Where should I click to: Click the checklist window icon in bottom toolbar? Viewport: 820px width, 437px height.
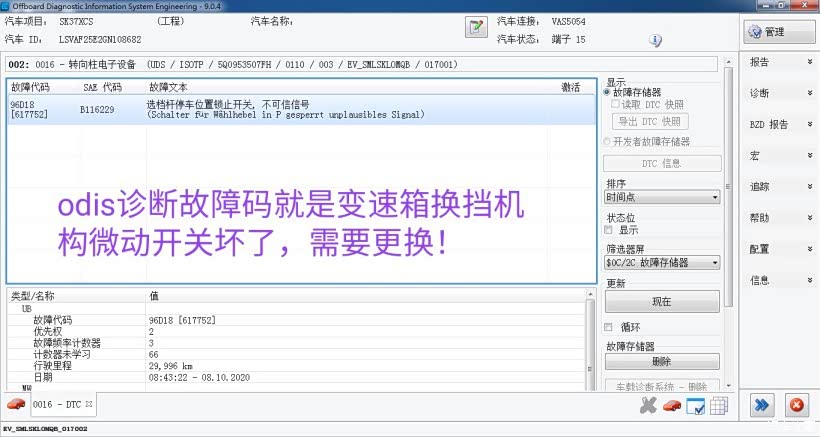696,406
